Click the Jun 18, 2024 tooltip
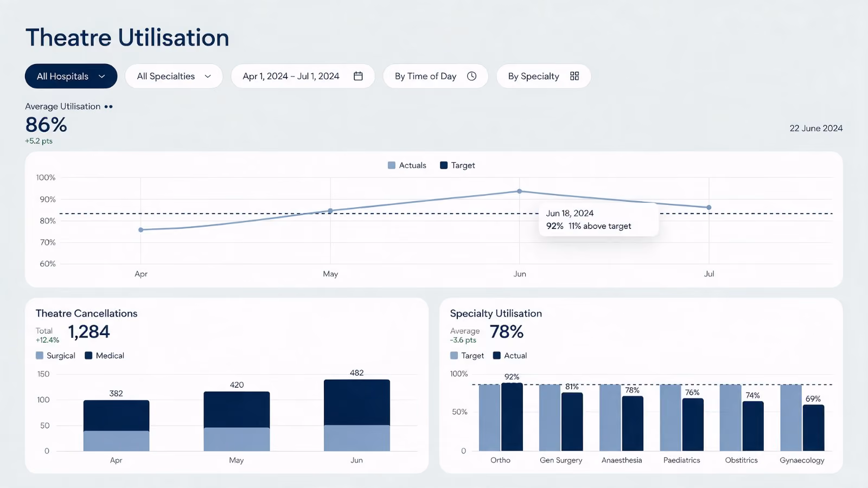This screenshot has width=868, height=488. pyautogui.click(x=599, y=220)
